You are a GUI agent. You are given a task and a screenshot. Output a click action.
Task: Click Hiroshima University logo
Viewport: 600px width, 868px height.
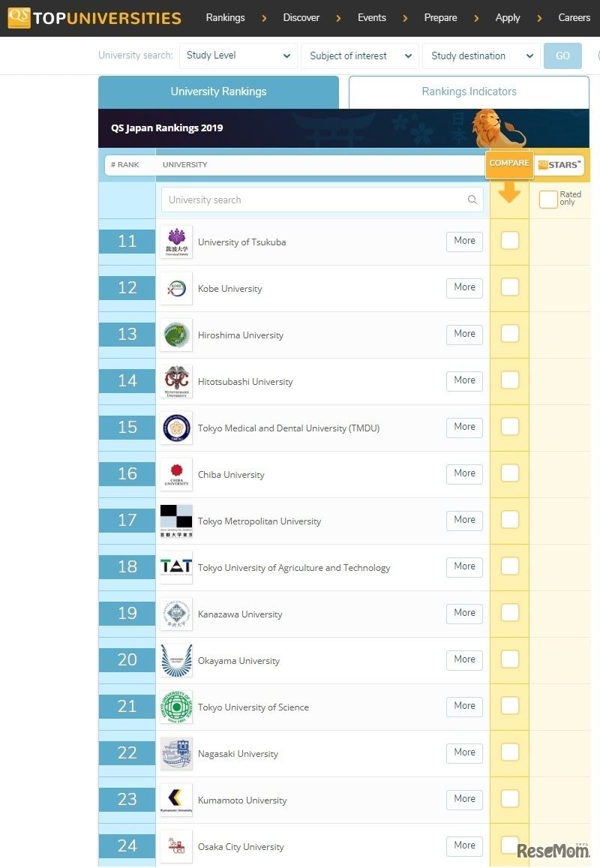coord(176,335)
